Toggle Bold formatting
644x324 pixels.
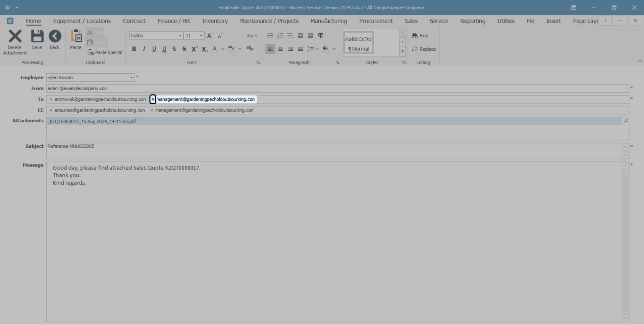coord(134,49)
